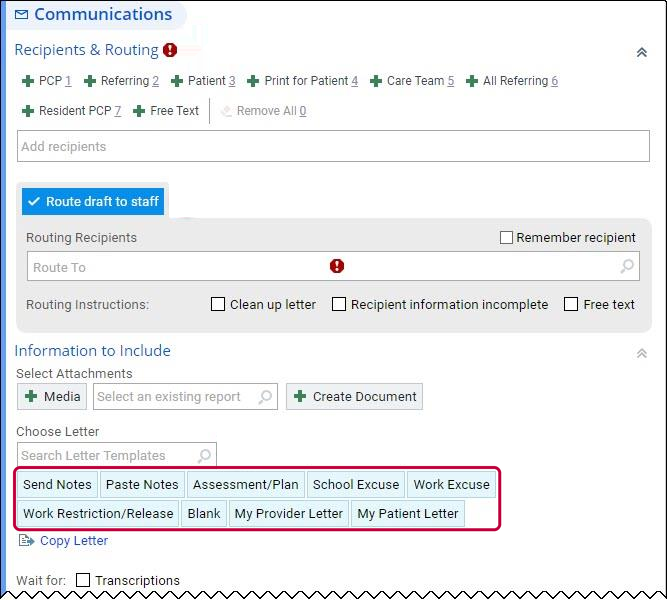Click the Route To search magnifier icon
This screenshot has height=600, width=667.
627,266
